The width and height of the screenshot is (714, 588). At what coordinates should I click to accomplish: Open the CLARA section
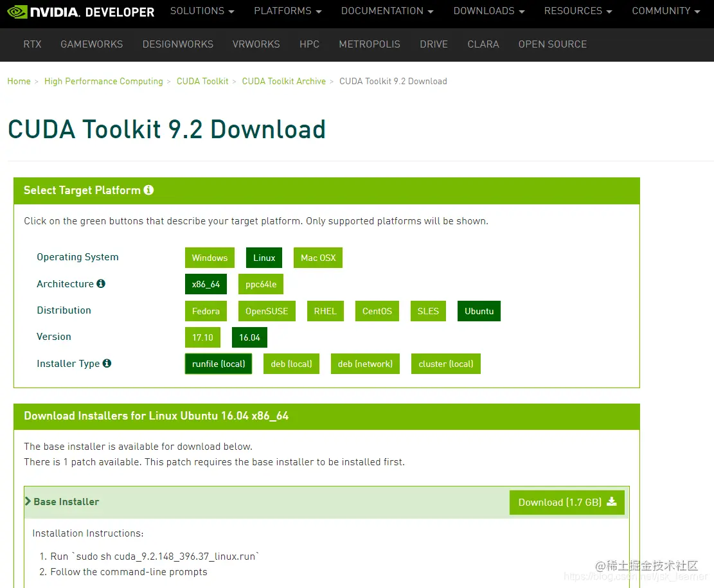[x=483, y=44]
